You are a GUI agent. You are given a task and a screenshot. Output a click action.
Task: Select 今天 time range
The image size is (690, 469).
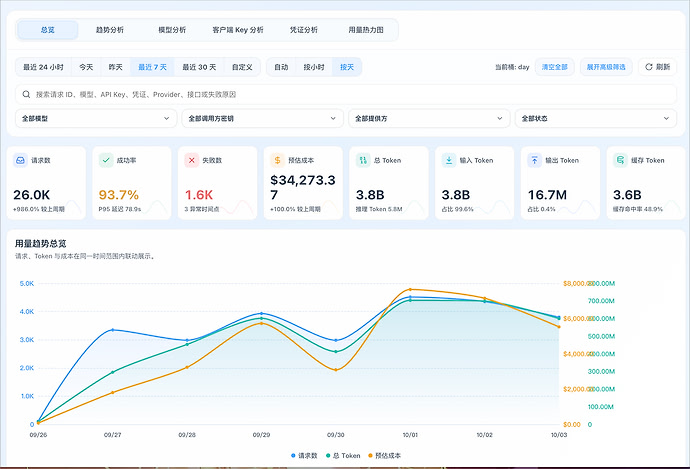[x=86, y=67]
